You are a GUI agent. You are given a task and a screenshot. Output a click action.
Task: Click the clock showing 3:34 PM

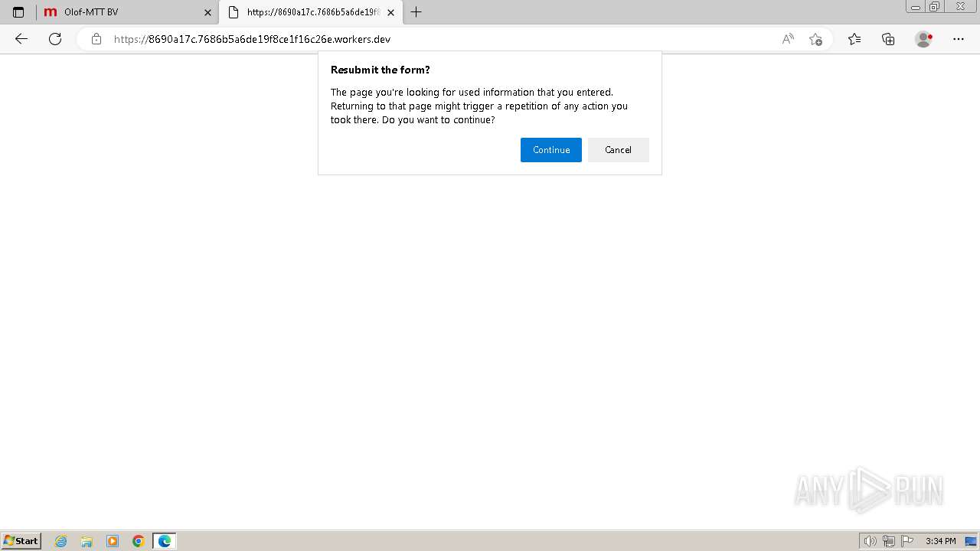pos(940,541)
